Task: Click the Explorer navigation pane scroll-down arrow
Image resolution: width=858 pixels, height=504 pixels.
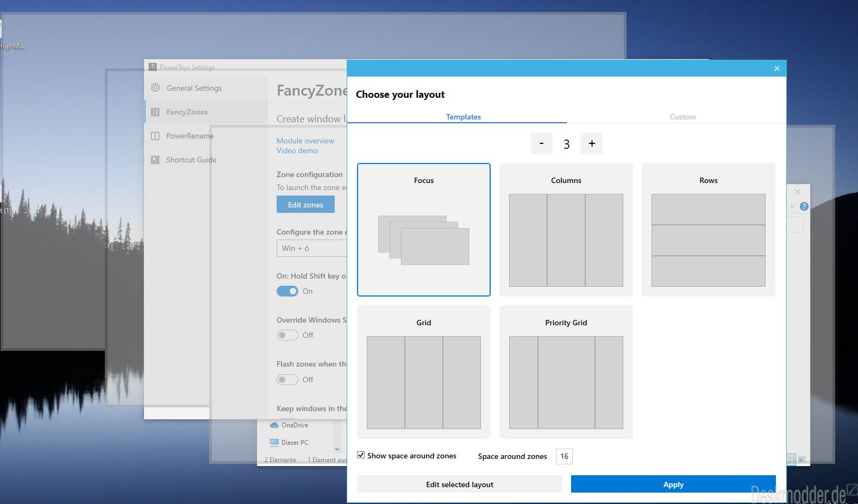Action: click(x=337, y=449)
